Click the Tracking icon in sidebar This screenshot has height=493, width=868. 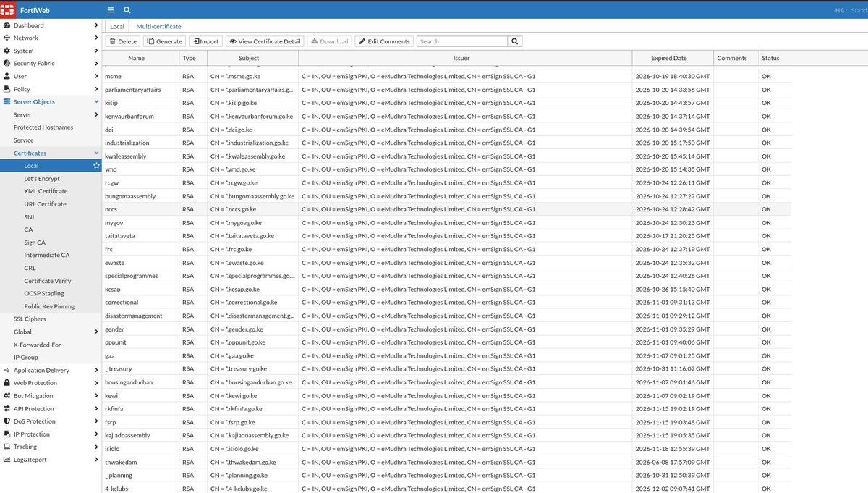[7, 447]
